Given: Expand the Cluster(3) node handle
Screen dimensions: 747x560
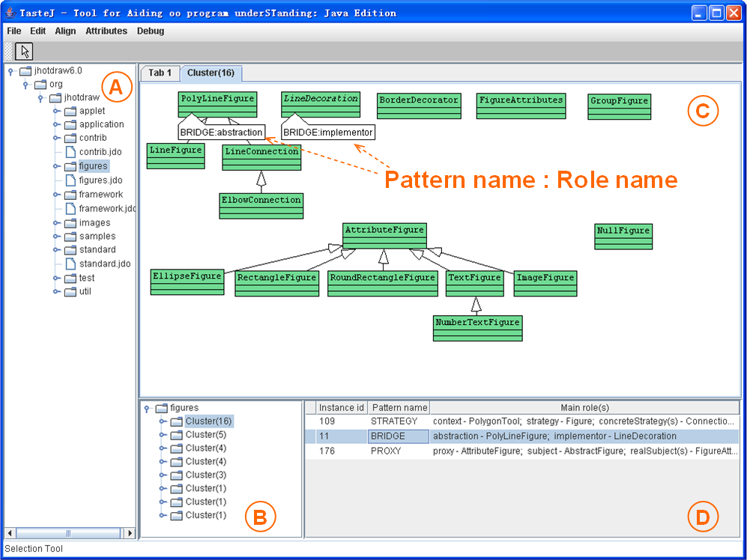Looking at the screenshot, I should tap(163, 475).
